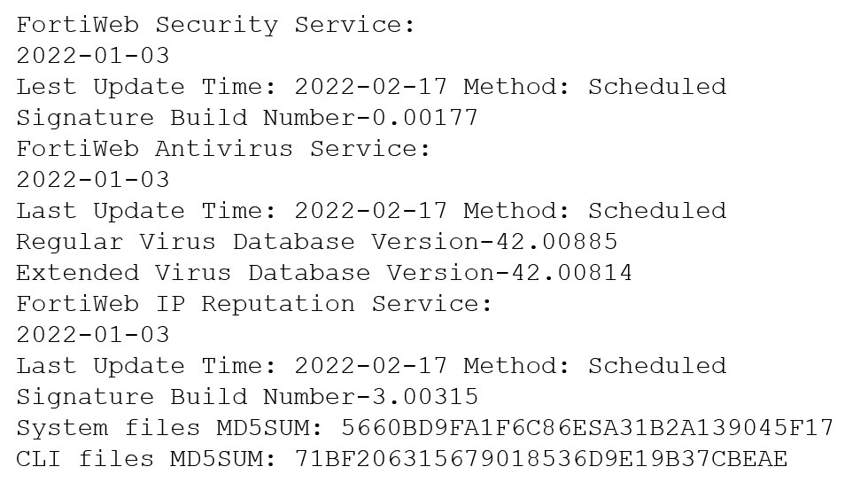Click the "FortiWeb Security Service:" heading
The width and height of the screenshot is (868, 490).
(x=215, y=25)
